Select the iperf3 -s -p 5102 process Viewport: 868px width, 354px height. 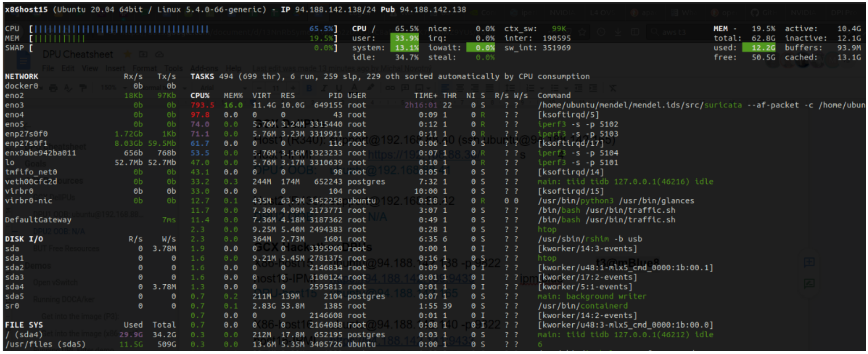coord(578,124)
